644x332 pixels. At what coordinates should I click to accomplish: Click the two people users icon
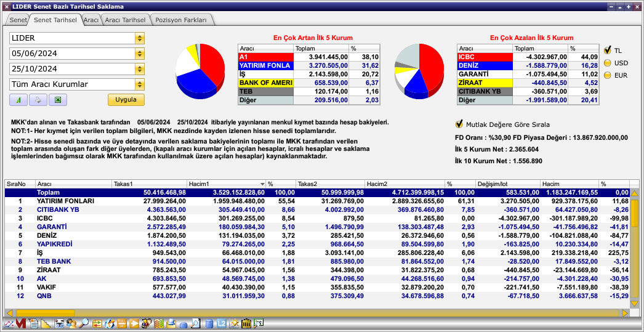pyautogui.click(x=71, y=323)
